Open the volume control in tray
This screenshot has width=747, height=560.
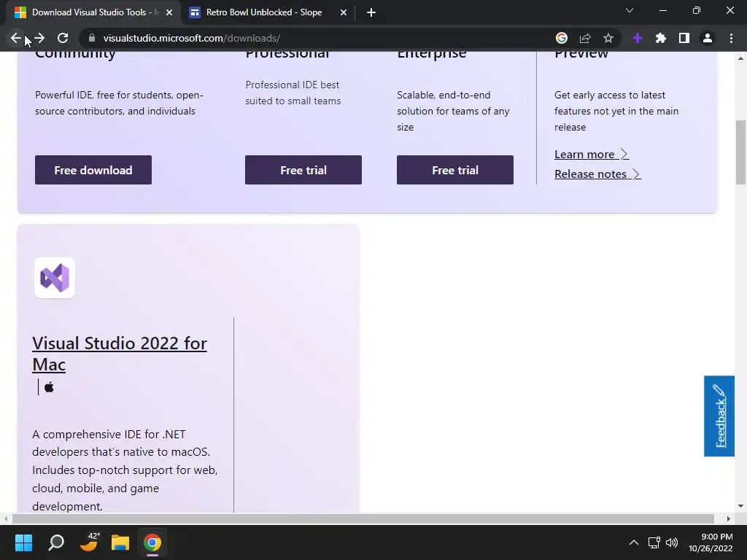click(x=672, y=542)
